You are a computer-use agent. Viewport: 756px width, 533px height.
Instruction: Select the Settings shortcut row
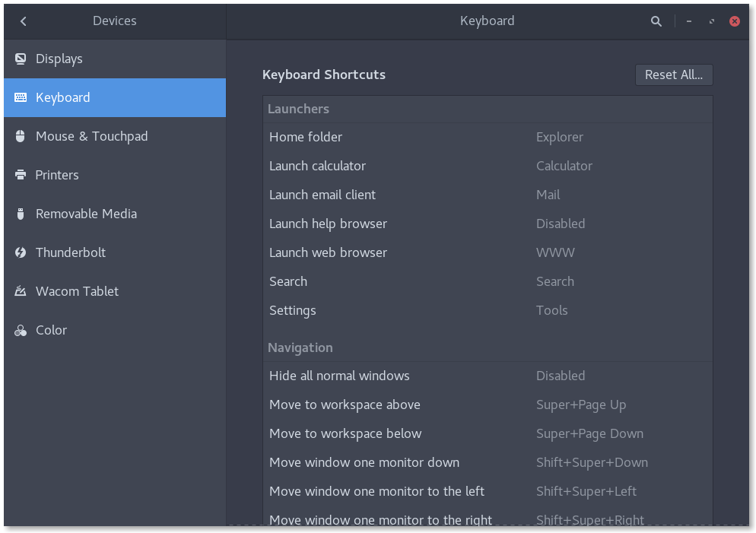(488, 310)
